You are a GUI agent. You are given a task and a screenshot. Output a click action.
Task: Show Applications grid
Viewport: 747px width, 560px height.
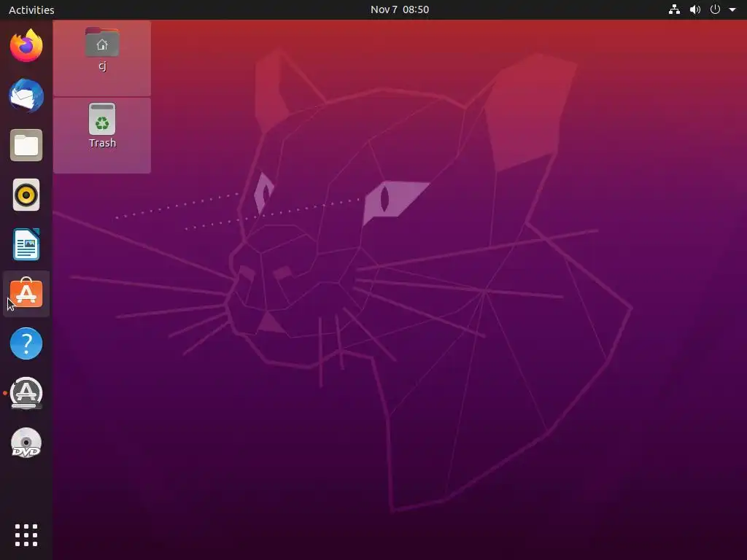click(26, 535)
